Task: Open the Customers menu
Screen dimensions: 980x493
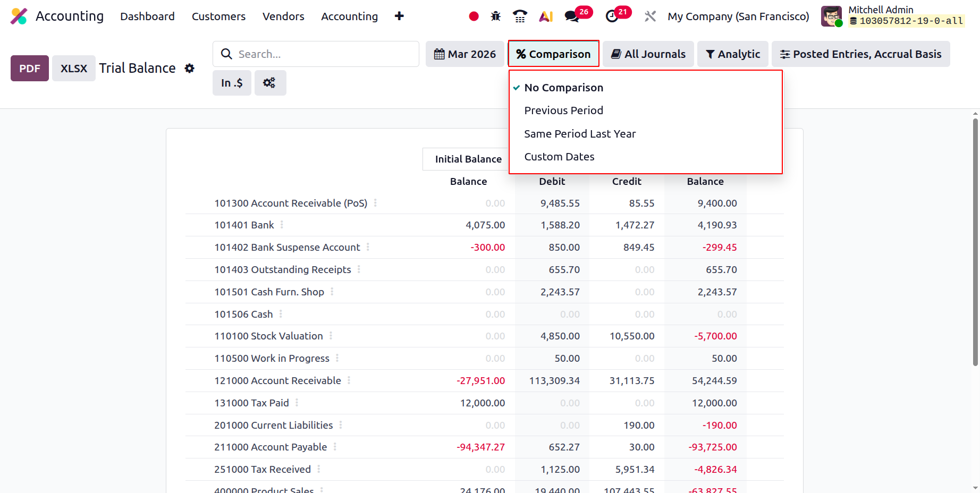Action: point(218,16)
